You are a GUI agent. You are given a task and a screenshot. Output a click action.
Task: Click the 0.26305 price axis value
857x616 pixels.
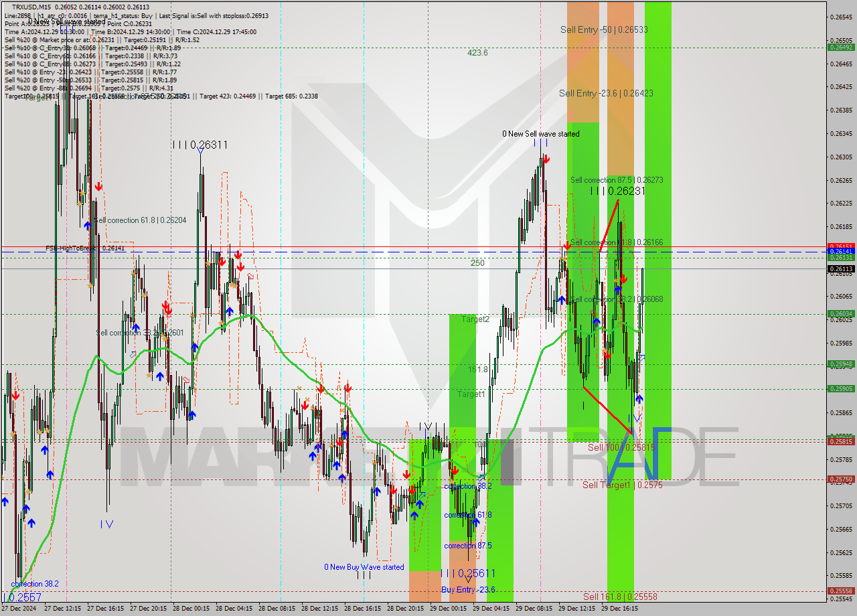click(842, 157)
